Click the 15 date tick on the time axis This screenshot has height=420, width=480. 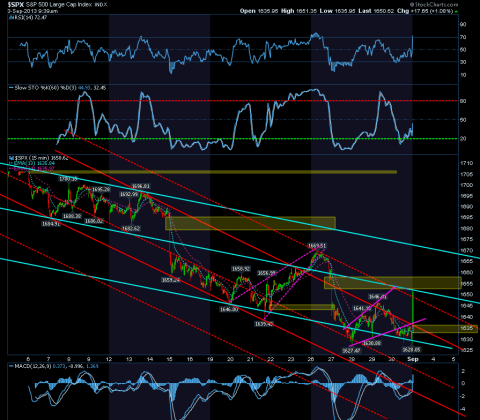tap(169, 359)
